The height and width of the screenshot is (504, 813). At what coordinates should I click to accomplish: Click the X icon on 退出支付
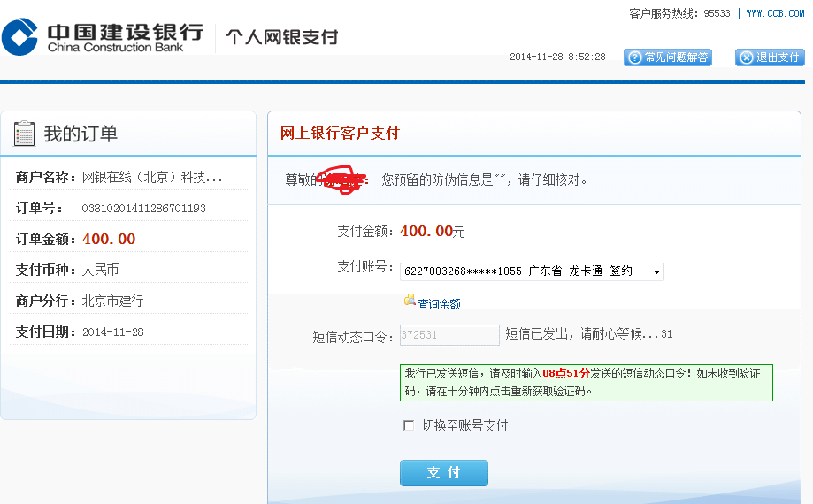pyautogui.click(x=746, y=57)
